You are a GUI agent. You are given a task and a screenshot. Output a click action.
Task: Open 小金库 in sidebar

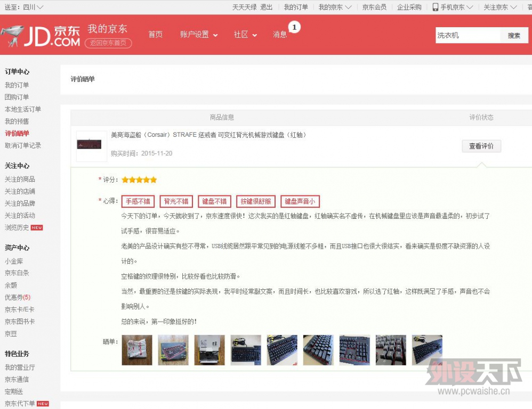[x=13, y=261]
